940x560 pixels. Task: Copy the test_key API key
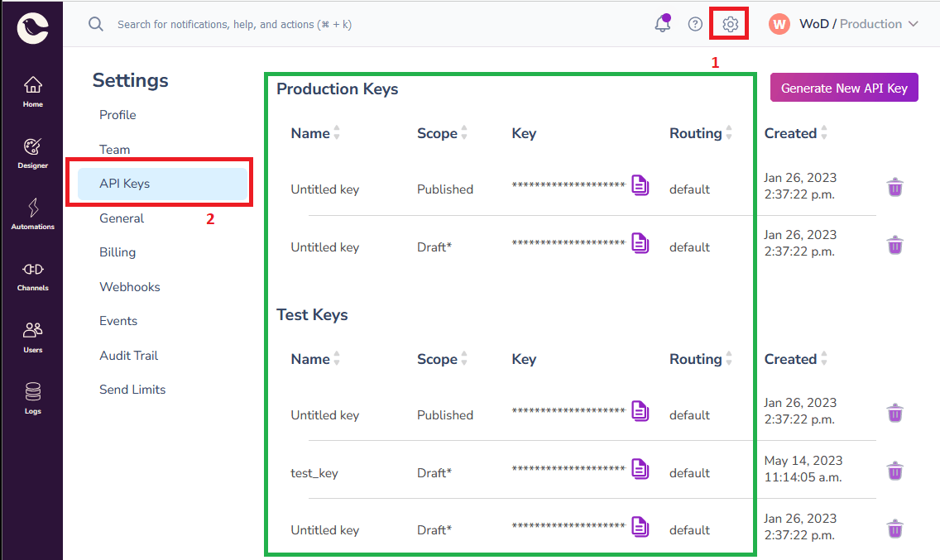tap(640, 469)
